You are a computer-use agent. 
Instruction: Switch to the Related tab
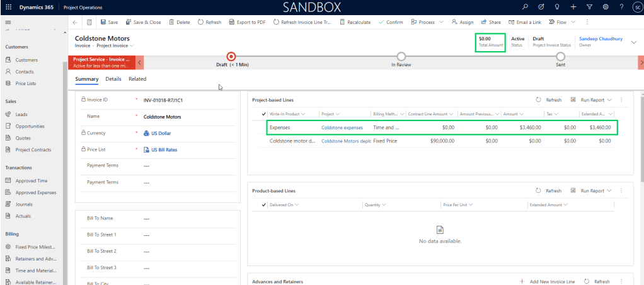[137, 79]
